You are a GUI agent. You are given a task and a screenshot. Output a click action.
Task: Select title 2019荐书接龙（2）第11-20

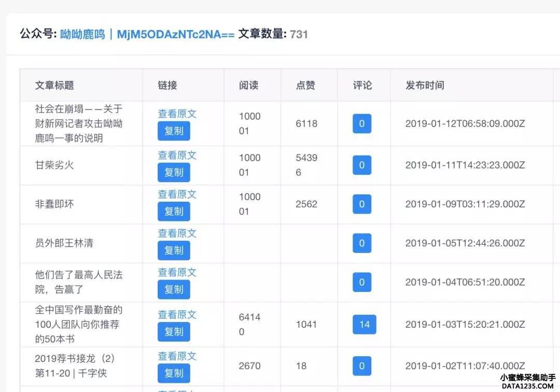coord(75,366)
